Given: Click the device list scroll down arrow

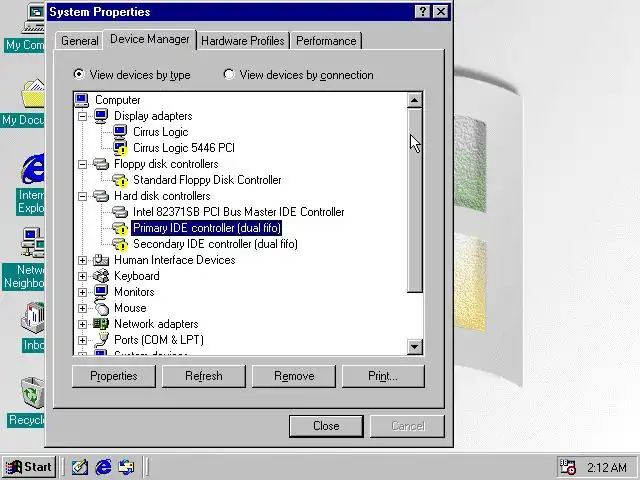Looking at the screenshot, I should (x=415, y=347).
